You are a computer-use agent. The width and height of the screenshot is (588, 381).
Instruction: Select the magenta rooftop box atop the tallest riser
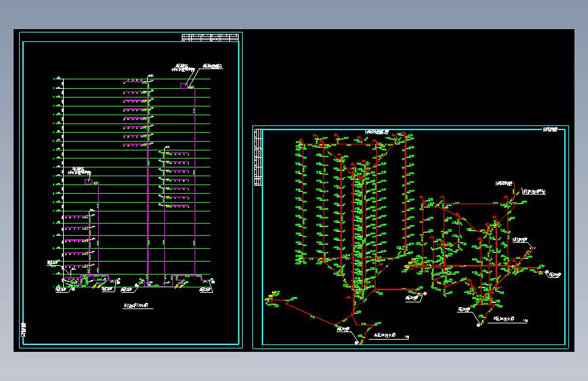click(184, 86)
